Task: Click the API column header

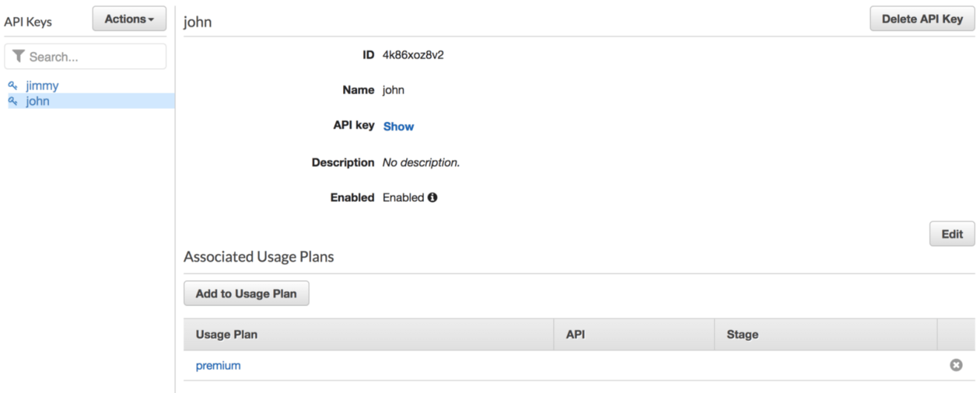Action: [575, 334]
